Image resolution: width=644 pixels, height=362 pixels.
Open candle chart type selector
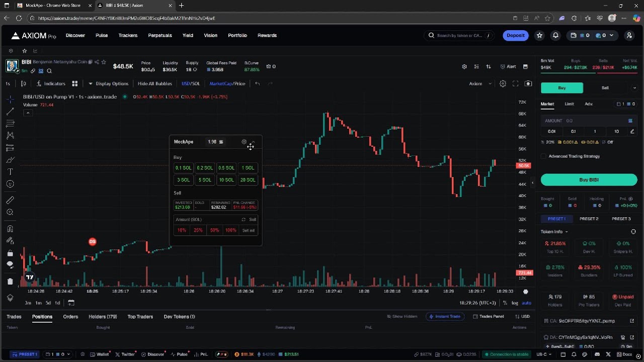(x=24, y=83)
